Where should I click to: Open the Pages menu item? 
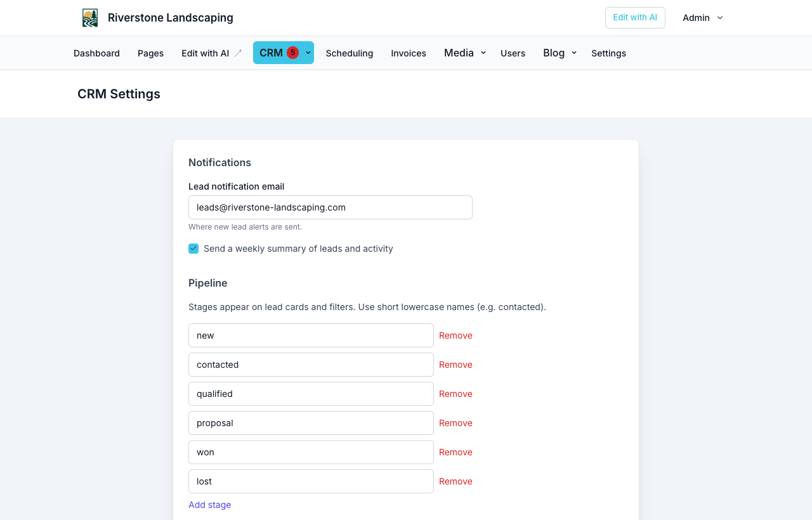point(150,53)
